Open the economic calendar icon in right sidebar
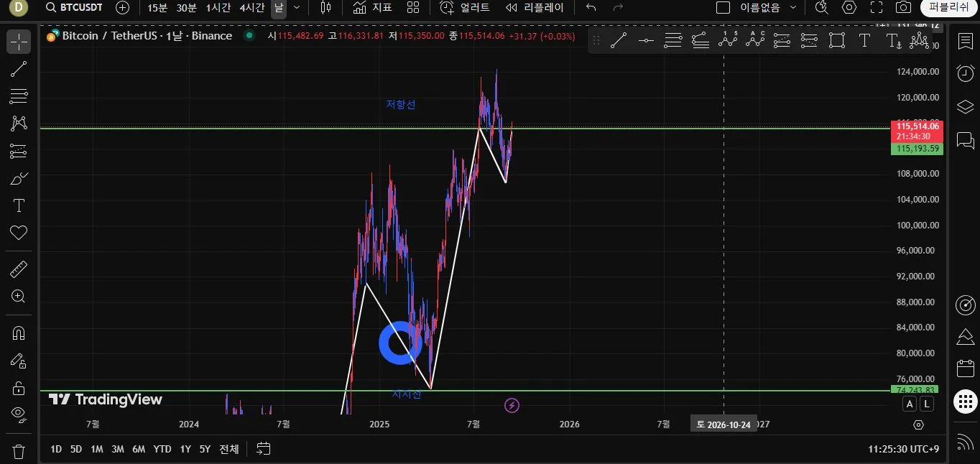 [965, 369]
